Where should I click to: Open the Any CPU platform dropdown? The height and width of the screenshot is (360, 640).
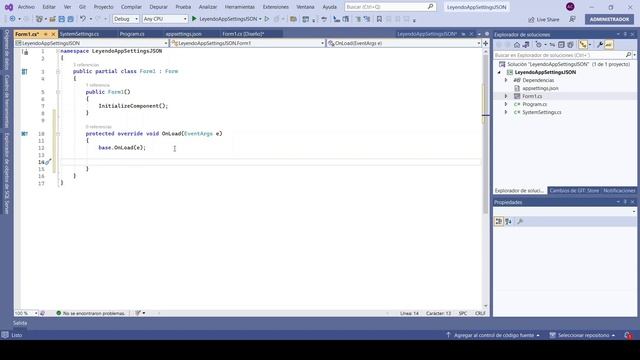[x=165, y=19]
